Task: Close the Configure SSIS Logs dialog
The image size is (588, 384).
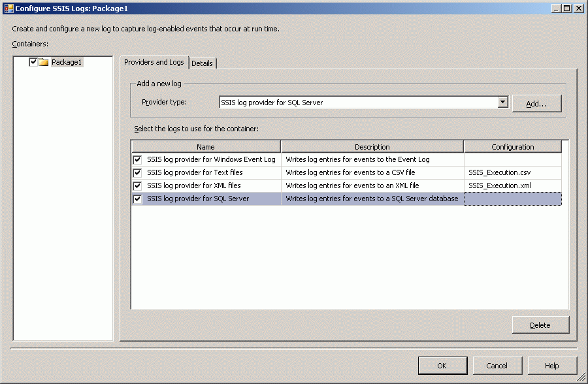Action: (579, 8)
